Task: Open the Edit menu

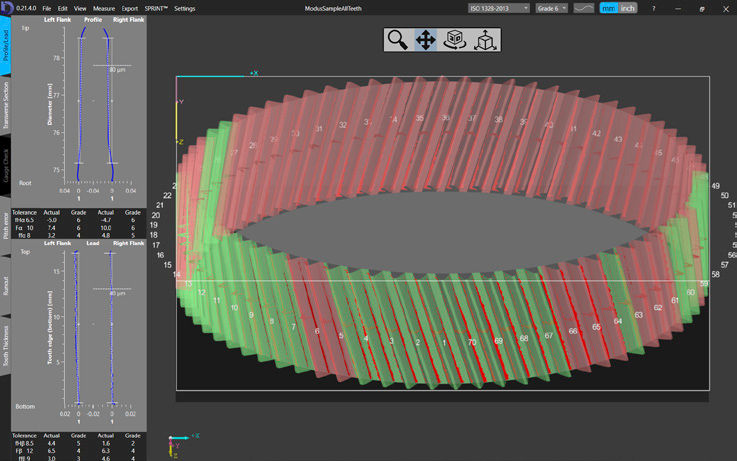Action: coord(63,8)
